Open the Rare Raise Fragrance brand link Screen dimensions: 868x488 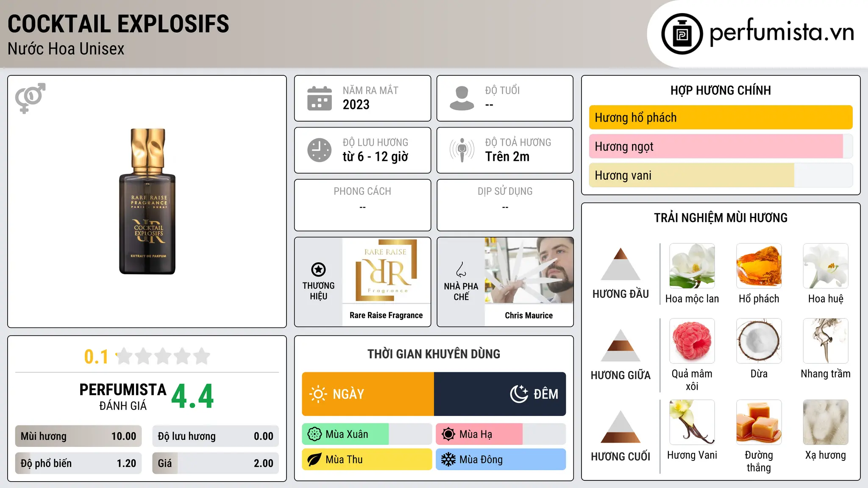[386, 315]
